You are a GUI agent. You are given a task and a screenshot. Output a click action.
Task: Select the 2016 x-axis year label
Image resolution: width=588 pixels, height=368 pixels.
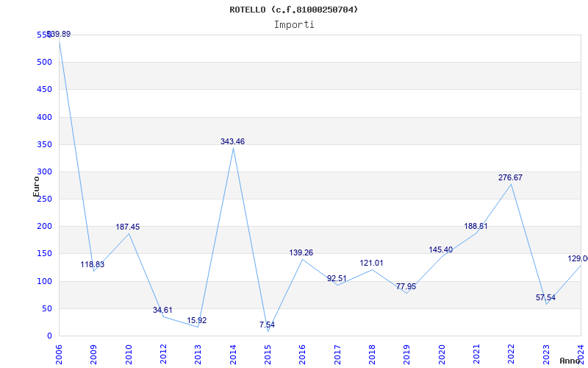pyautogui.click(x=303, y=355)
